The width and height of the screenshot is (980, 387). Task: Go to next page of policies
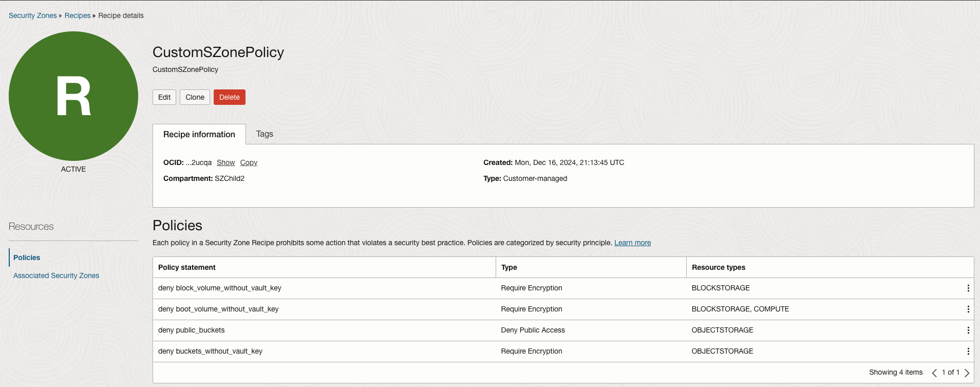(967, 373)
